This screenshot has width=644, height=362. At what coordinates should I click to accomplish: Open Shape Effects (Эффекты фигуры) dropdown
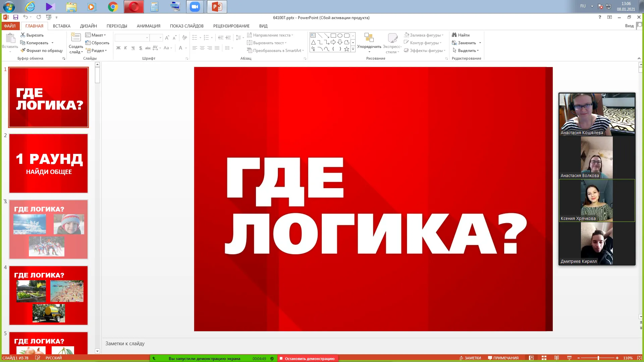[425, 51]
